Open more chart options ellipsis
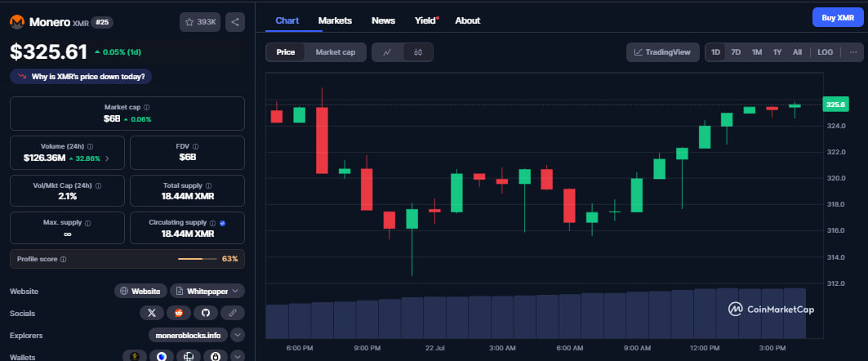 click(x=853, y=52)
